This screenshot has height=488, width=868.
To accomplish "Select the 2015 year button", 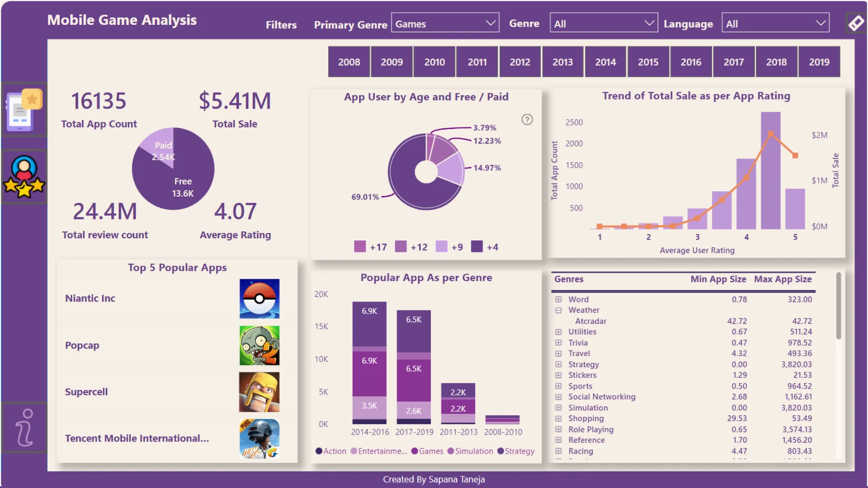I will tap(648, 62).
